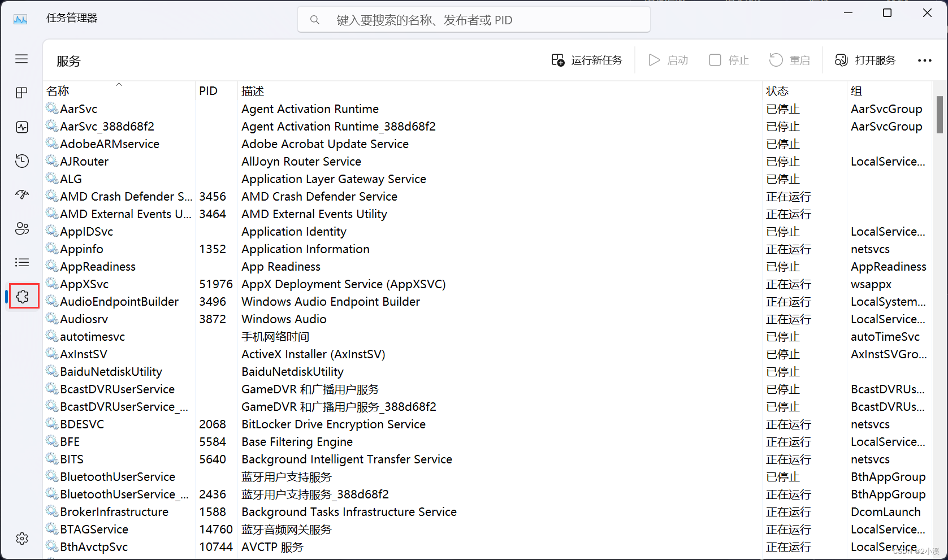Open the Startup apps page icon

point(21,194)
